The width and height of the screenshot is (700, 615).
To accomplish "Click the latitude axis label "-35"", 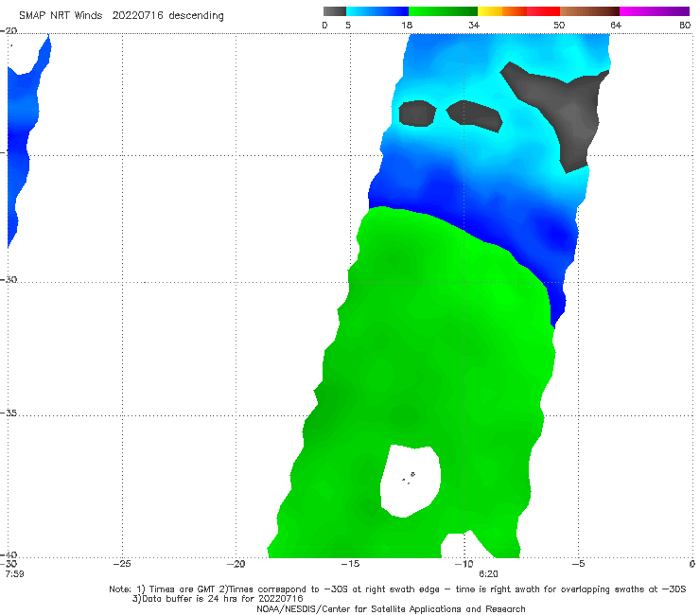I will click(x=9, y=413).
